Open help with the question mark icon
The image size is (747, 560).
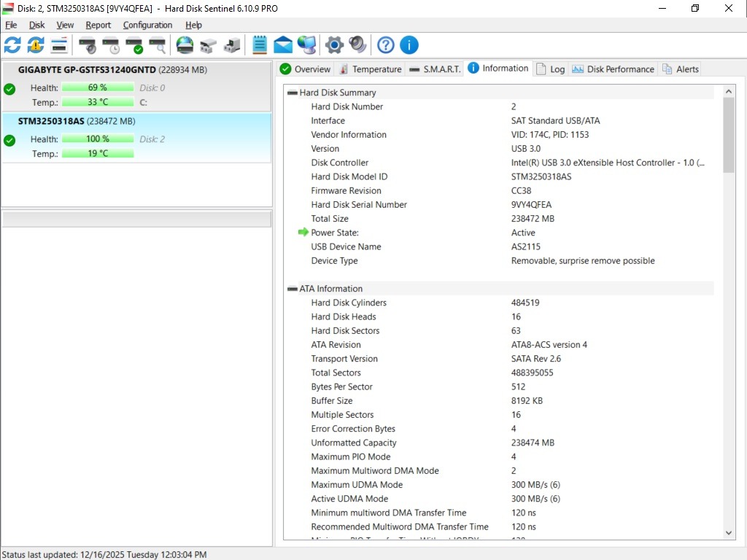[386, 45]
